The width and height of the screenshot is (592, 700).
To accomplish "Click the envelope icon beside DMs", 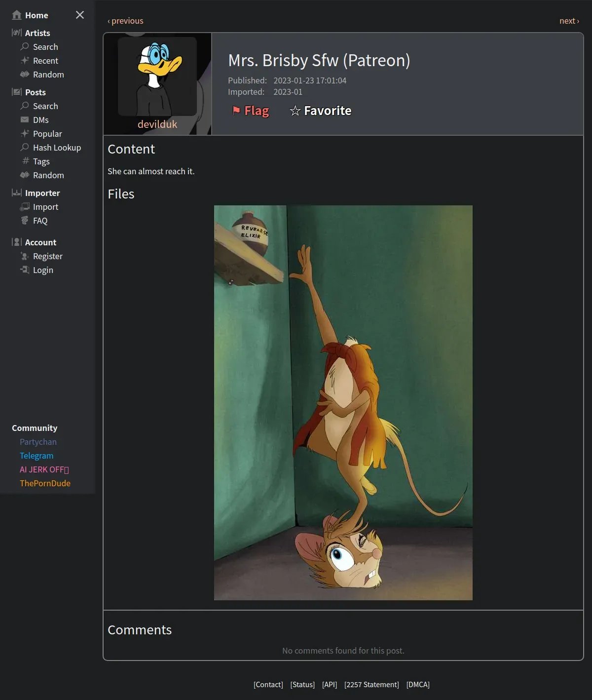I will 25,119.
